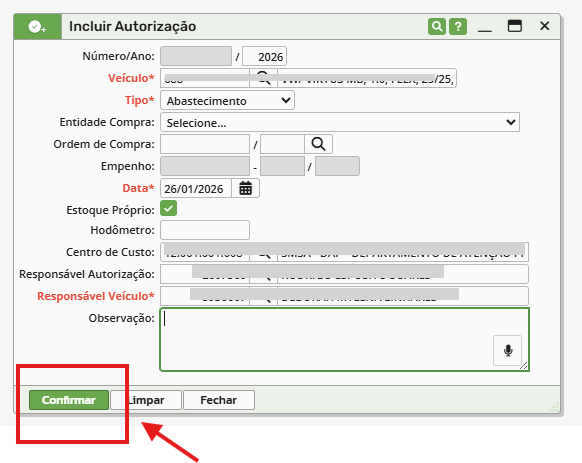Click the year field showing 2026

pos(264,56)
